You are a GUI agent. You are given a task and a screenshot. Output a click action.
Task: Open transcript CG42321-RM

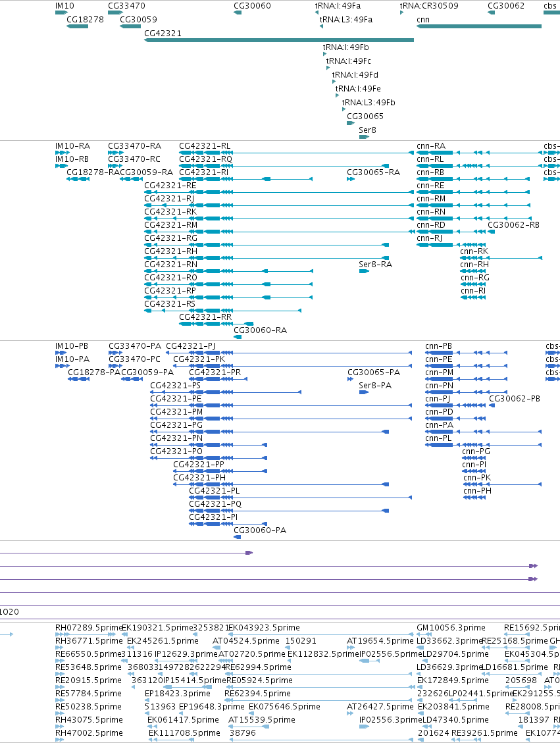[170, 225]
